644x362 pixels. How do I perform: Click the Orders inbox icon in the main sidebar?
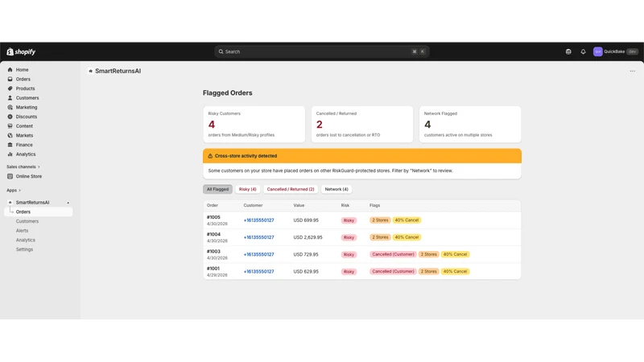(x=10, y=79)
